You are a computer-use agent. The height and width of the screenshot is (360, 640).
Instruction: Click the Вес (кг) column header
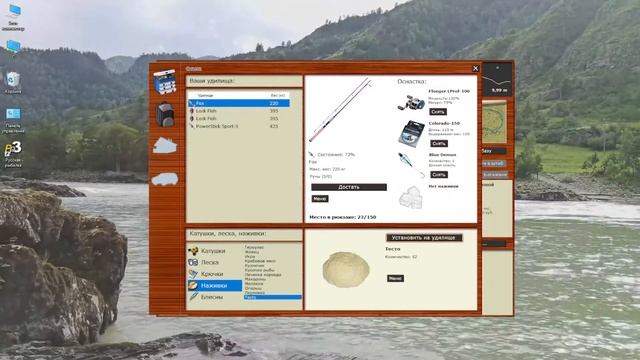coord(278,95)
